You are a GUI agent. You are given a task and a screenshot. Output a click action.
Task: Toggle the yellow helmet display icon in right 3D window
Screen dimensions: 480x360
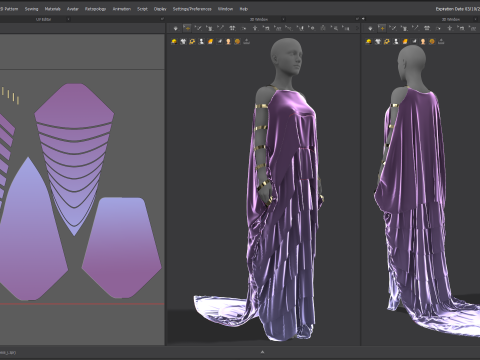pyautogui.click(x=369, y=41)
